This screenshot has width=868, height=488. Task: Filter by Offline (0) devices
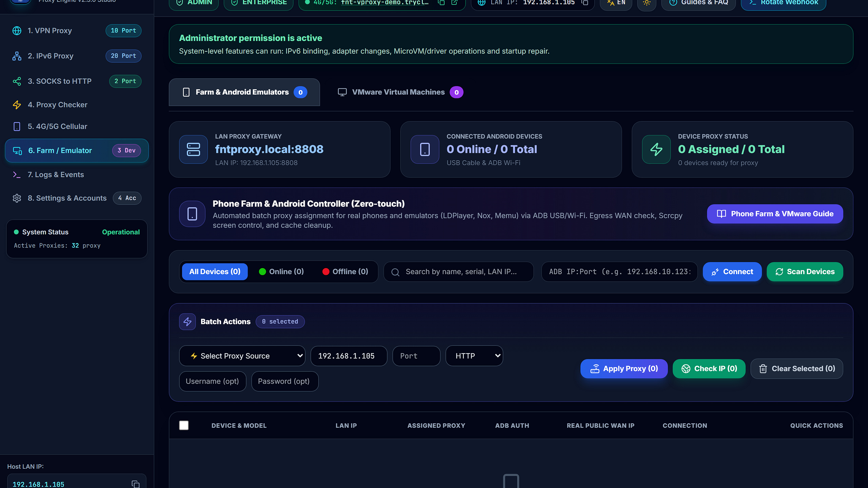tap(345, 271)
